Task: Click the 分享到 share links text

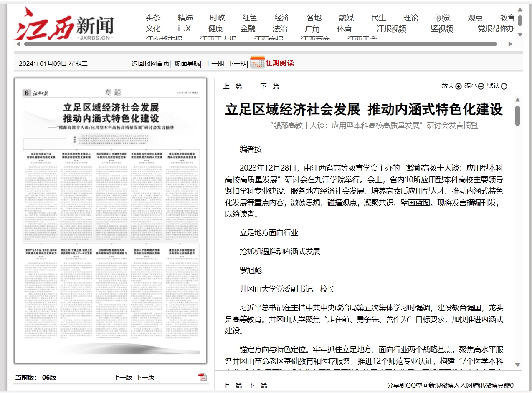Action: click(450, 385)
